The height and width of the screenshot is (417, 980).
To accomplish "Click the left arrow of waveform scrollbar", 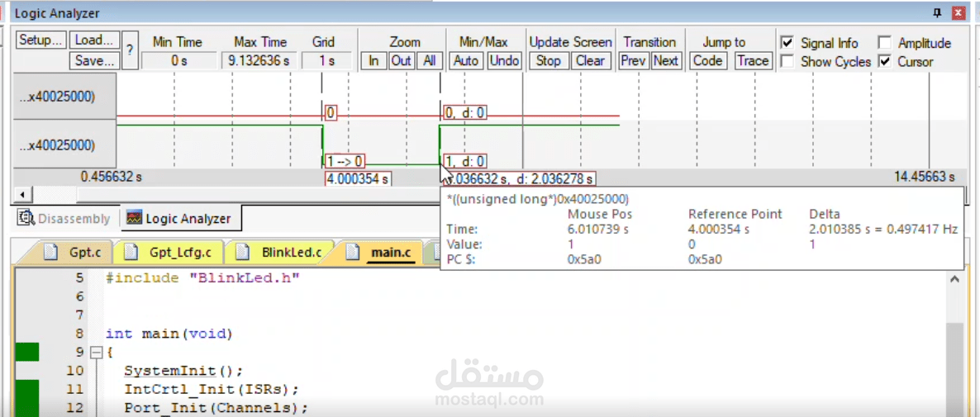I will (22, 195).
